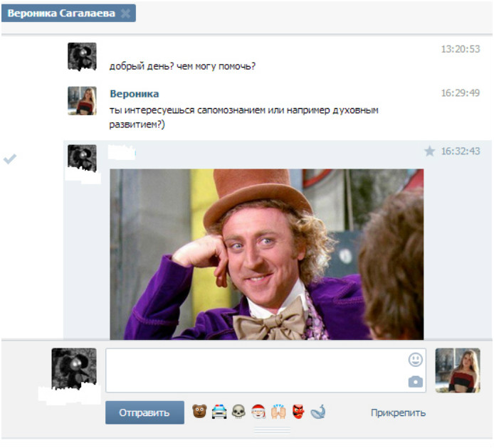Insert the police car emoji
The width and height of the screenshot is (494, 448).
pos(219,412)
